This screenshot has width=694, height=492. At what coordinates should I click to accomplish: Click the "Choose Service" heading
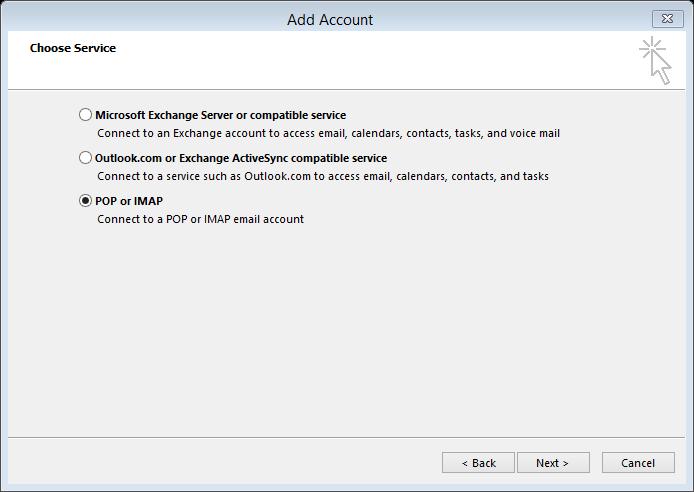click(x=73, y=48)
